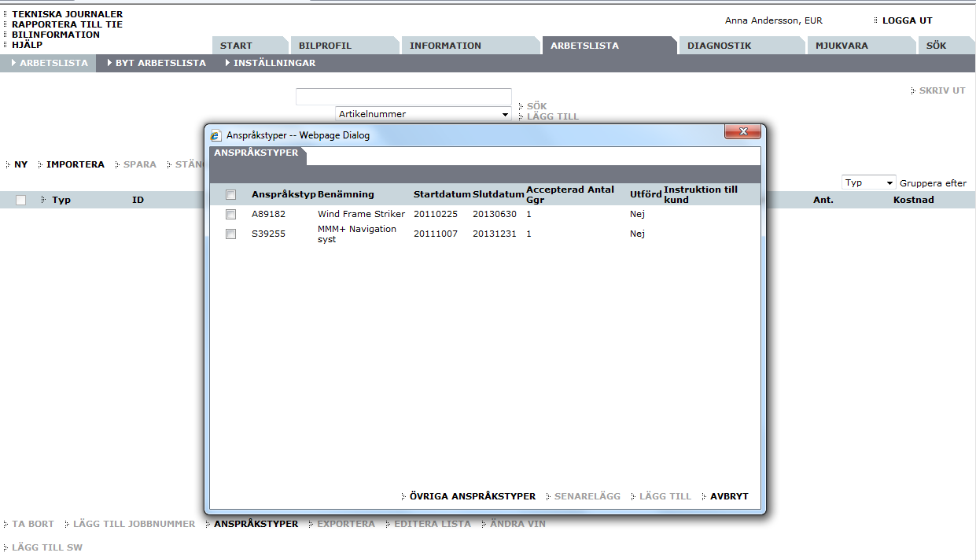Image resolution: width=976 pixels, height=560 pixels.
Task: Open the HJÄLP link
Action: tap(28, 45)
